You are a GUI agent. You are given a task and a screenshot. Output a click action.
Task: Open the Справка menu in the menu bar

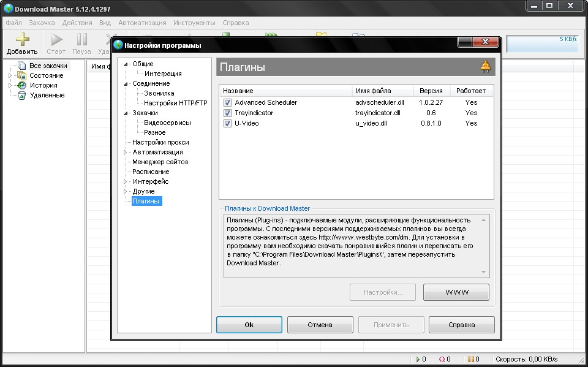tap(235, 23)
